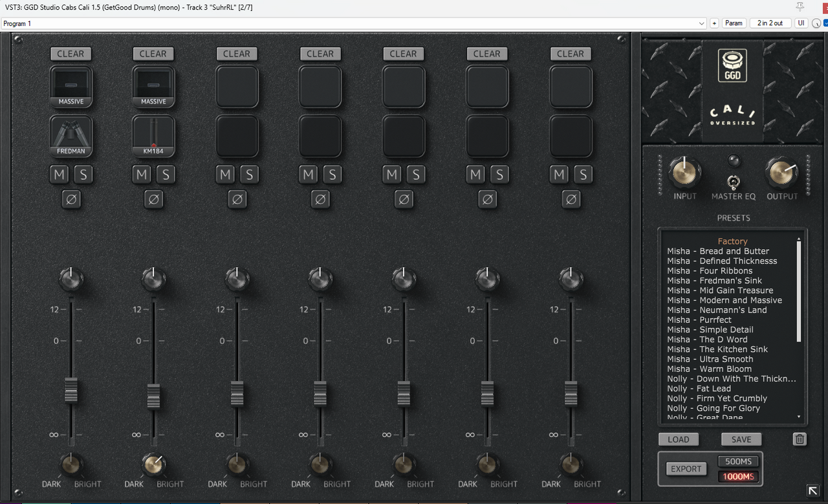Click the resize arrow icon at bottom right
Viewport: 828px width, 504px height.
813,490
